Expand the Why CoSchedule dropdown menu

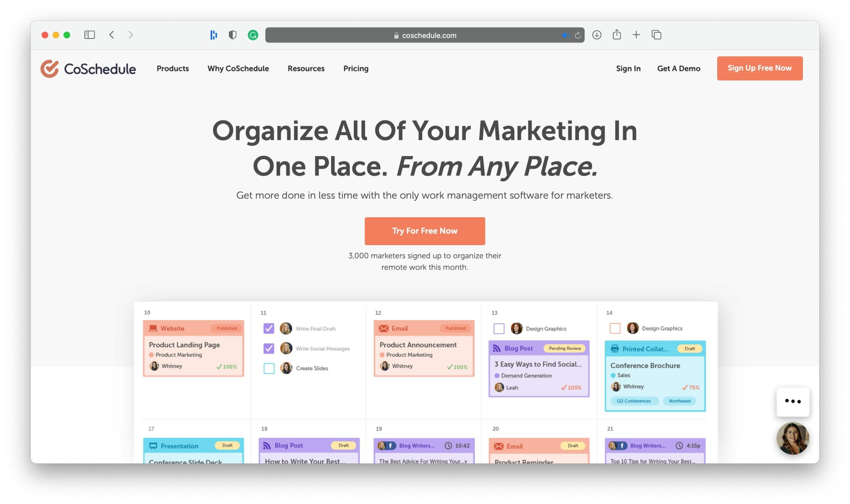pyautogui.click(x=238, y=68)
